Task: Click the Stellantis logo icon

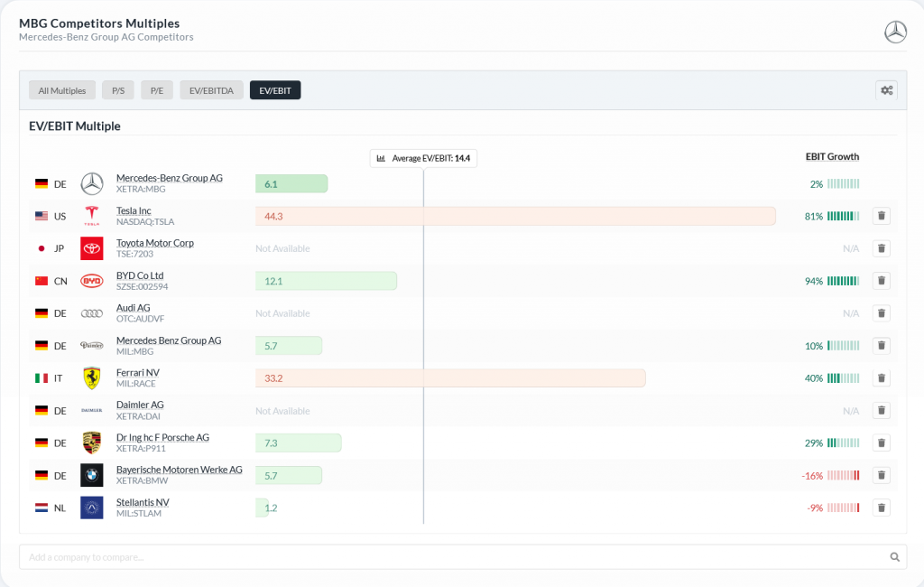Action: 92,508
